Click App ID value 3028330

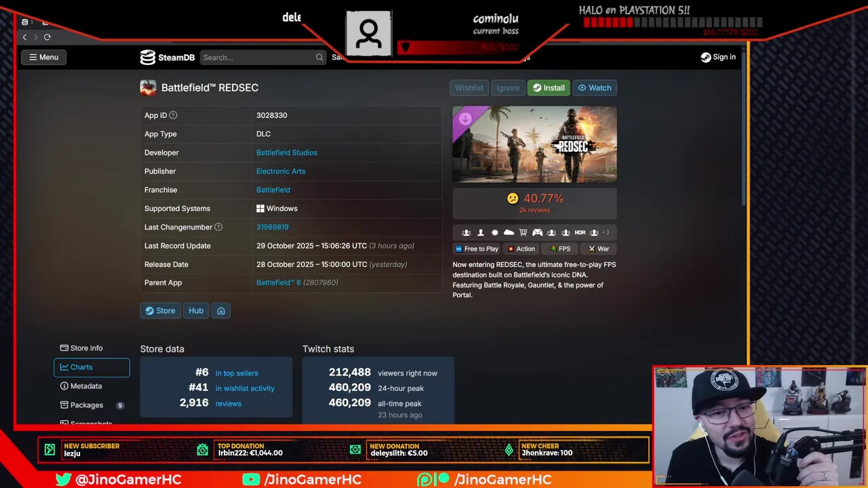click(271, 115)
